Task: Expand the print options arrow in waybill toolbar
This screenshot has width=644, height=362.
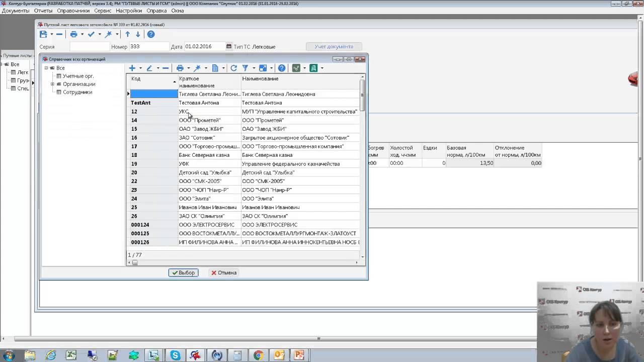Action: (82, 34)
